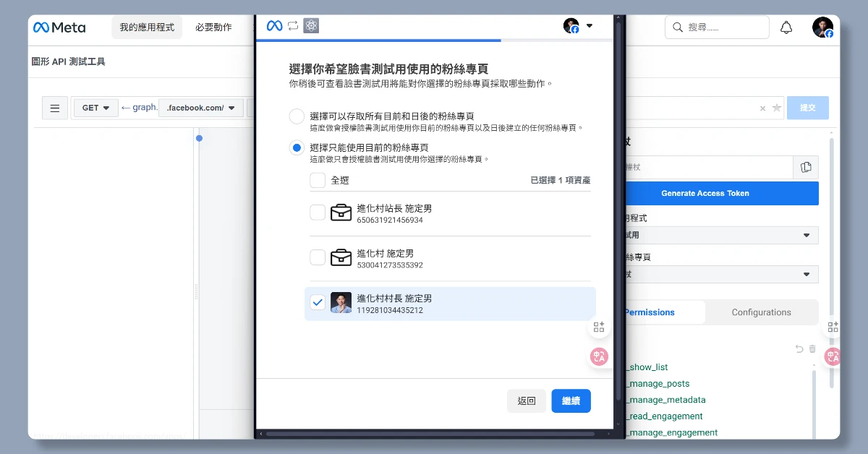Viewport: 868px width, 454px height.
Task: Click the profile photo for 進化村村長 施定男
Action: coord(341,302)
